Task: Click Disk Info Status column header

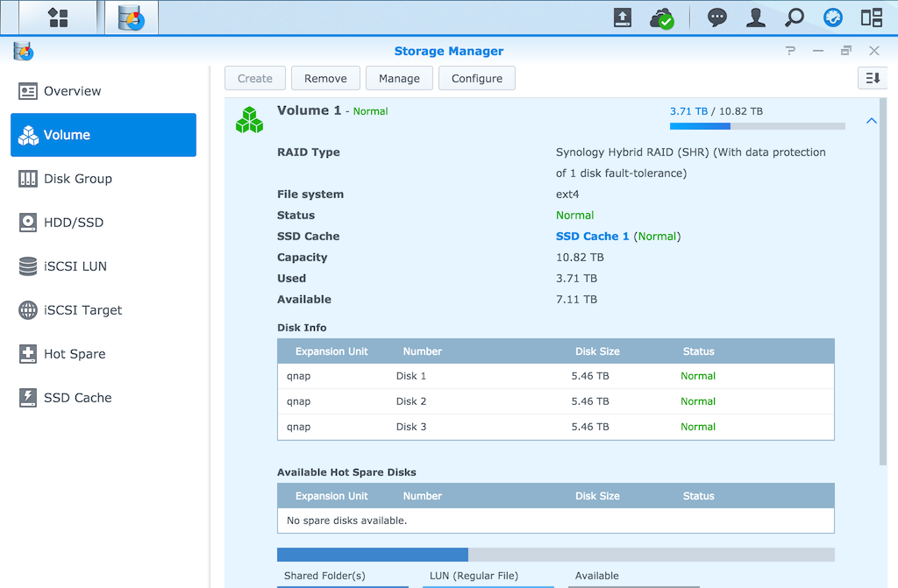Action: [698, 351]
